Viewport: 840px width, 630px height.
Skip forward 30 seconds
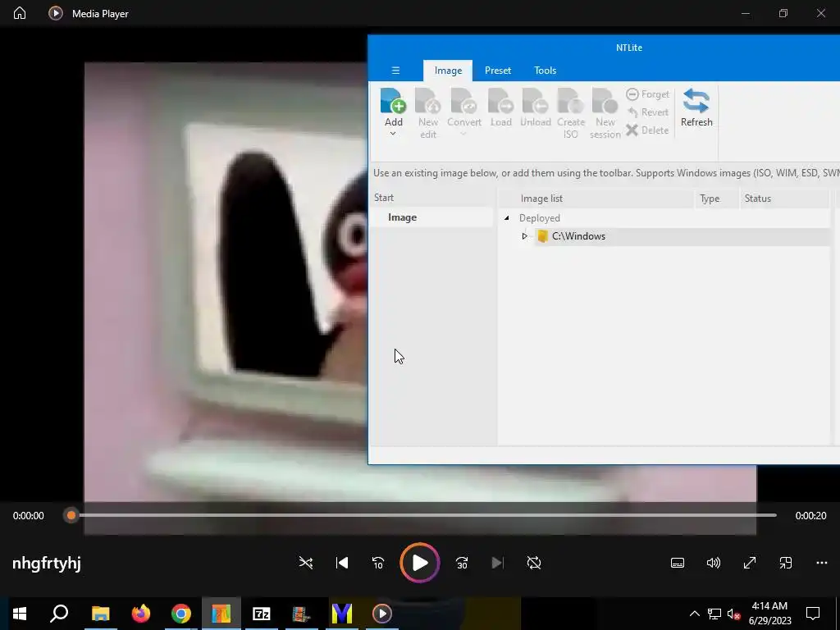point(462,563)
